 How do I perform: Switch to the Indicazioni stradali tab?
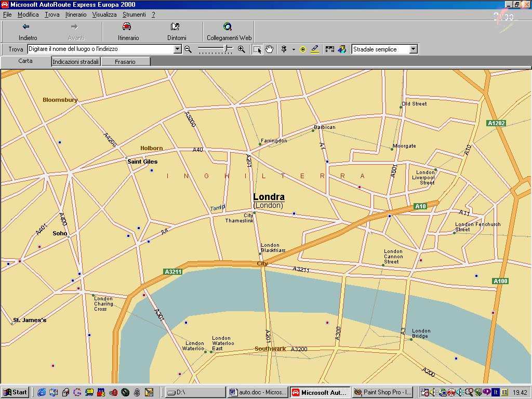[x=76, y=62]
